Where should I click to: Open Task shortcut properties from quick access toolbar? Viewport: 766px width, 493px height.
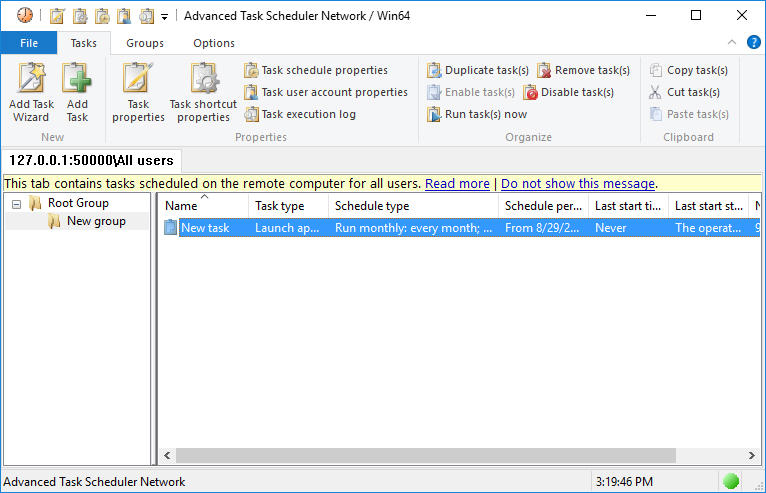click(80, 16)
